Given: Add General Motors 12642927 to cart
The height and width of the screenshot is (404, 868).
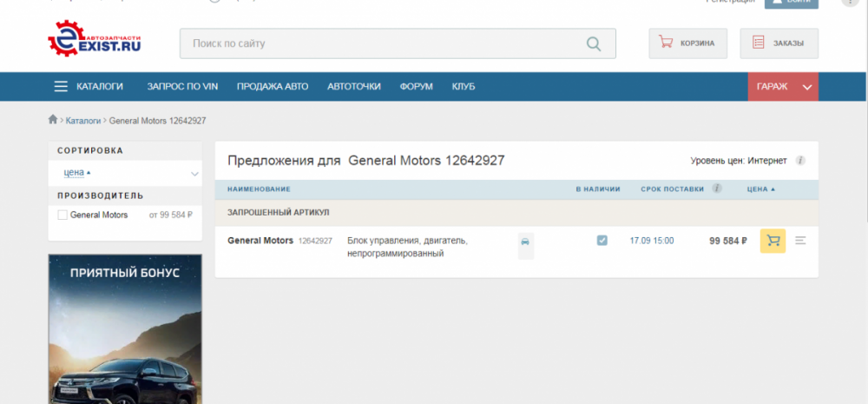Looking at the screenshot, I should click(773, 241).
